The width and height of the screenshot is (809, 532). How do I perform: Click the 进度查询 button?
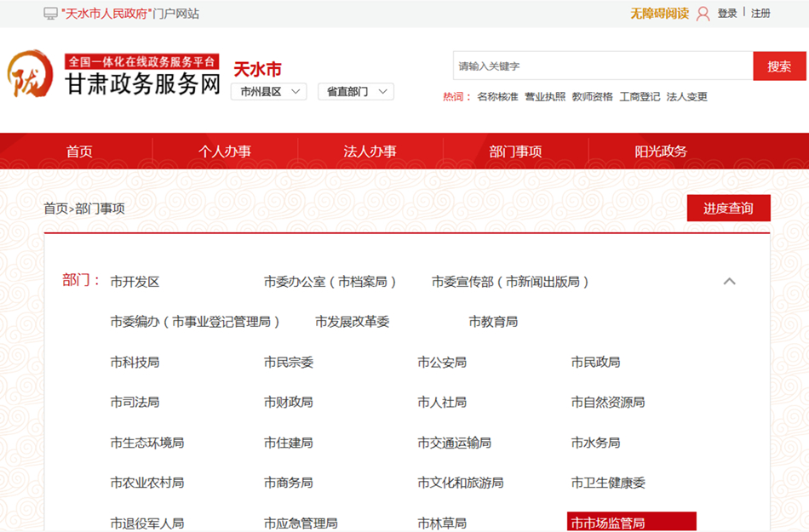click(728, 209)
